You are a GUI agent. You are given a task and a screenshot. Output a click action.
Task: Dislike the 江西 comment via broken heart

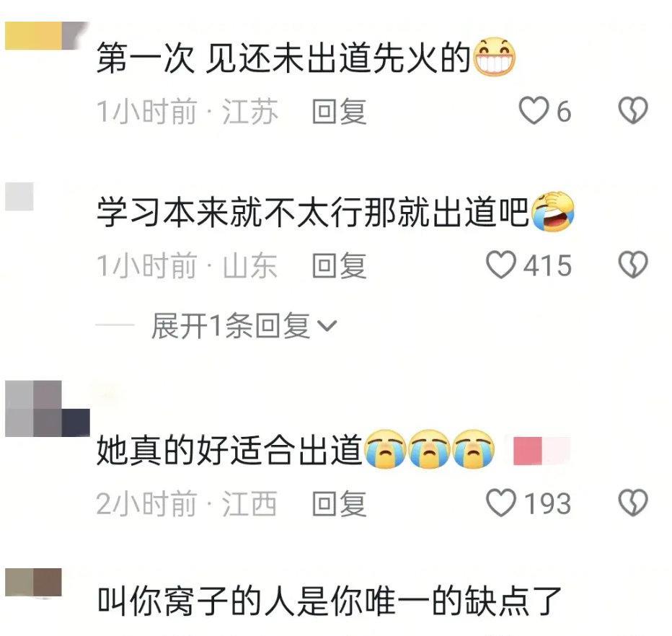pos(633,503)
